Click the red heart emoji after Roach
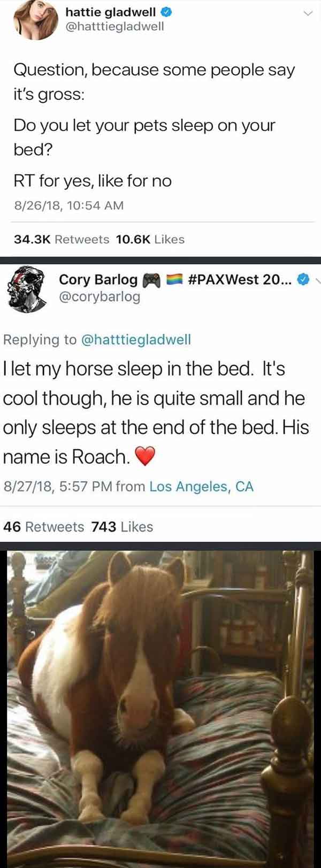The height and width of the screenshot is (868, 321). (144, 457)
